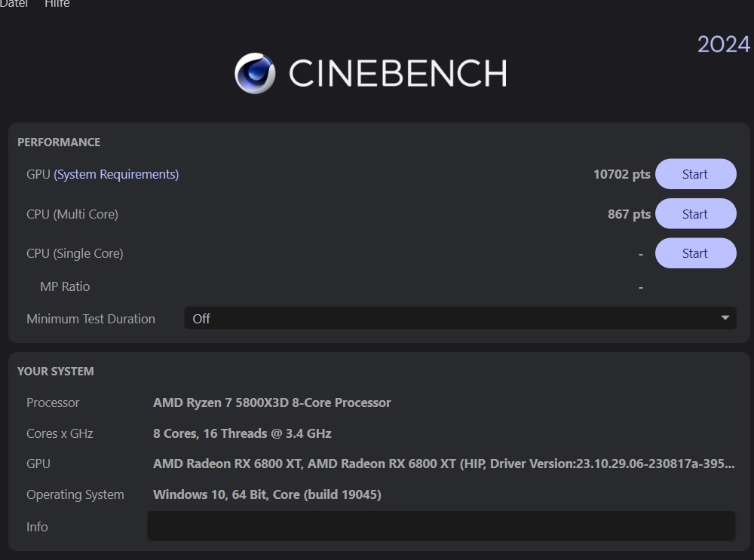Image resolution: width=754 pixels, height=560 pixels.
Task: Click the 8 Cores, 16 Threads value
Action: click(242, 433)
